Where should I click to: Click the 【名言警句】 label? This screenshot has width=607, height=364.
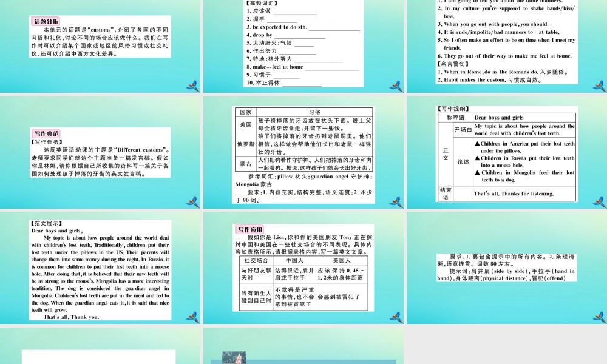tap(453, 64)
